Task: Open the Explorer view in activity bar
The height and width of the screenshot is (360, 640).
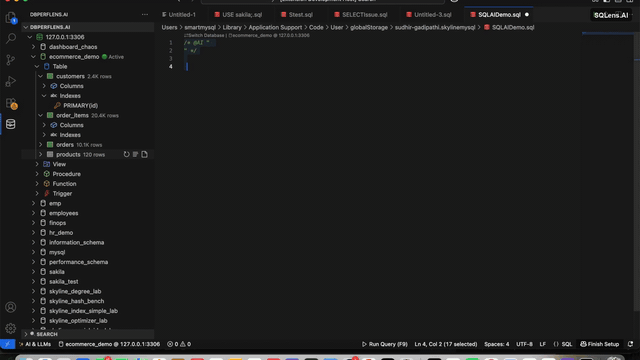Action: pyautogui.click(x=11, y=18)
